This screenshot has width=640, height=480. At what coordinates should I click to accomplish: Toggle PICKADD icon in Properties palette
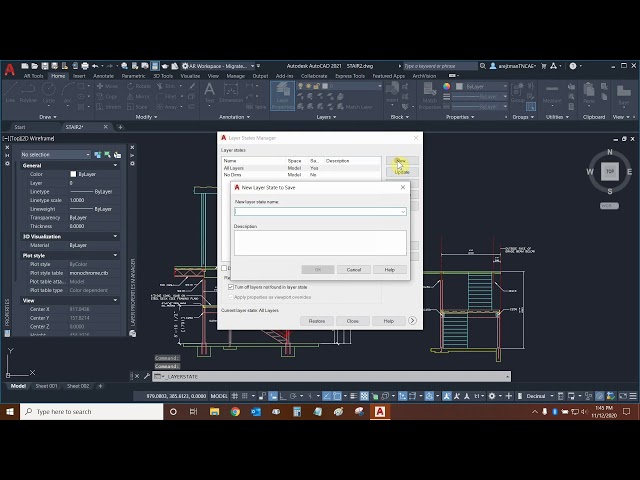[x=98, y=155]
